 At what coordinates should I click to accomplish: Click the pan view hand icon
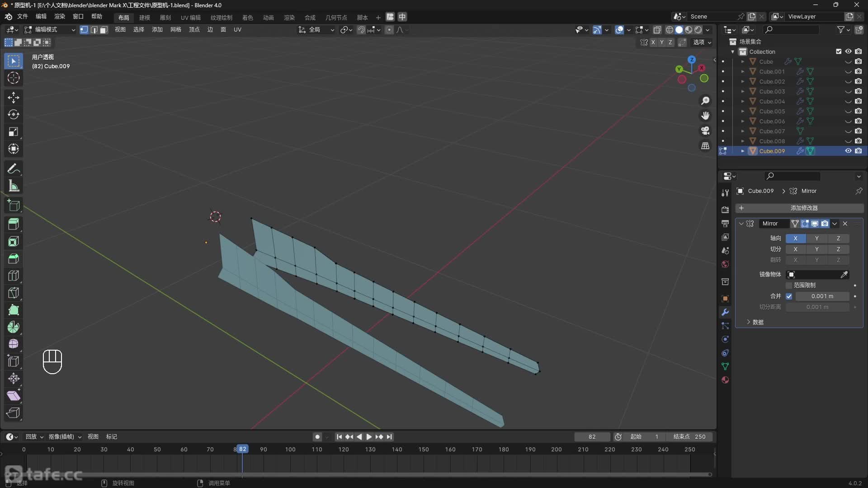[705, 116]
